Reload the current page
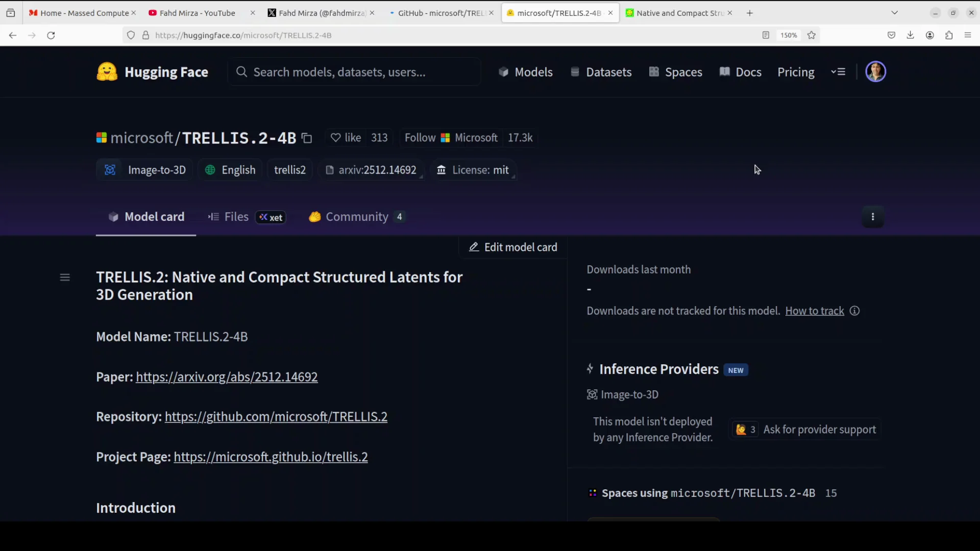 (51, 35)
